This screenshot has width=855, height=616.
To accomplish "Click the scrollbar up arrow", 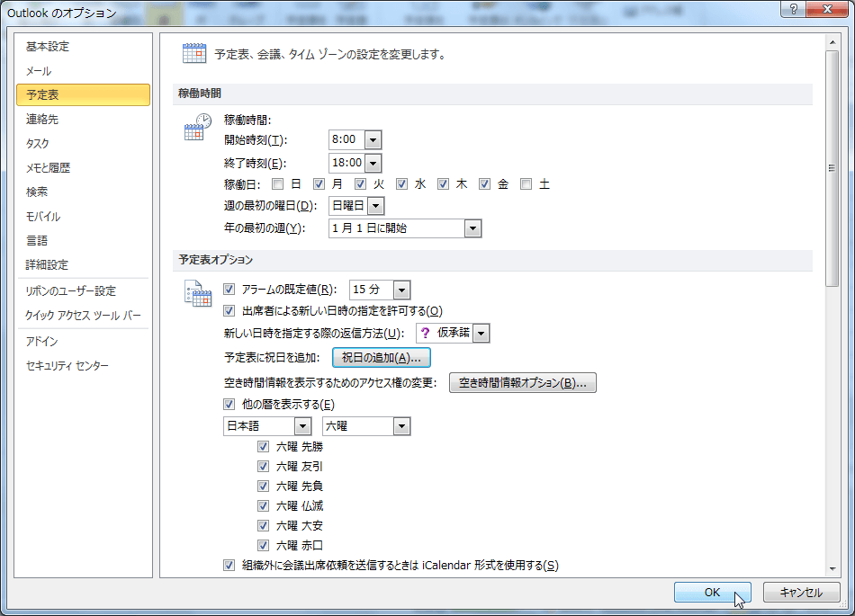I will tap(832, 42).
